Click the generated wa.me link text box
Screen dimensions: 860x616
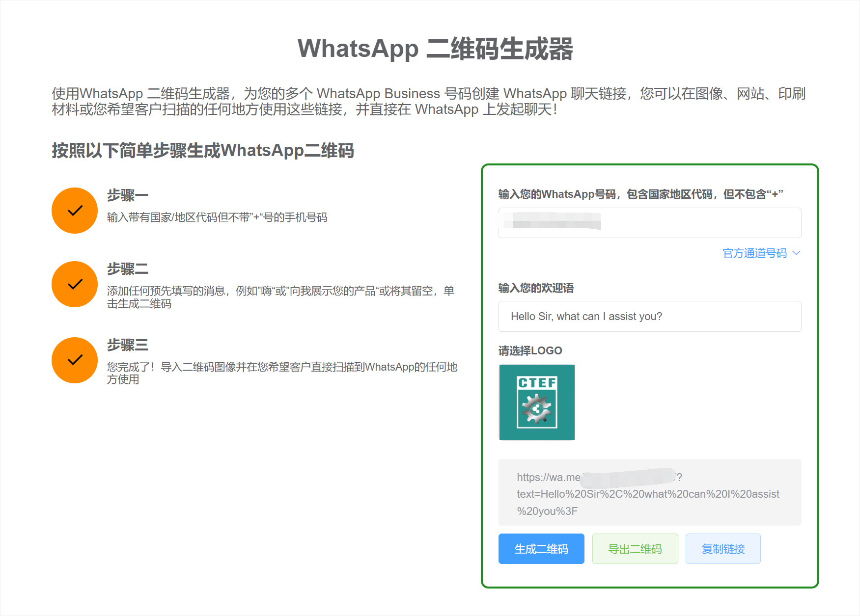[x=650, y=492]
